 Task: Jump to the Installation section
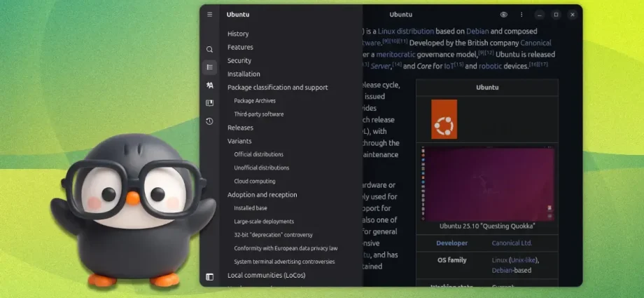pos(244,74)
